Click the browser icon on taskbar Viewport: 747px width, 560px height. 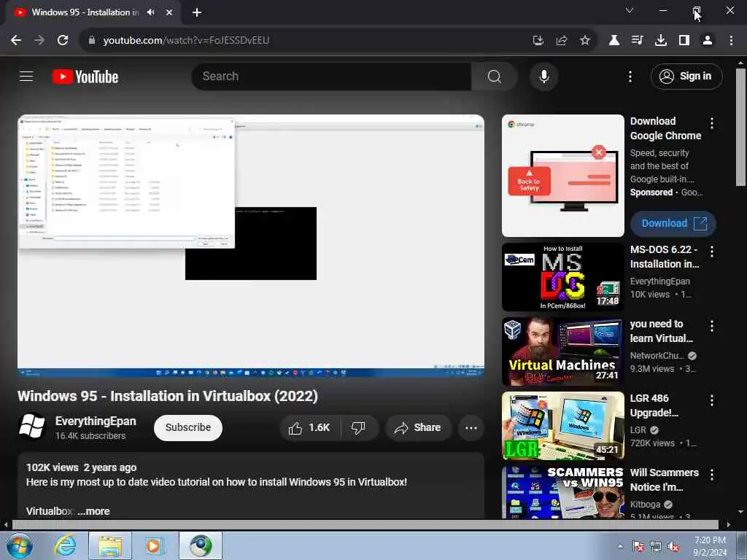(x=201, y=545)
